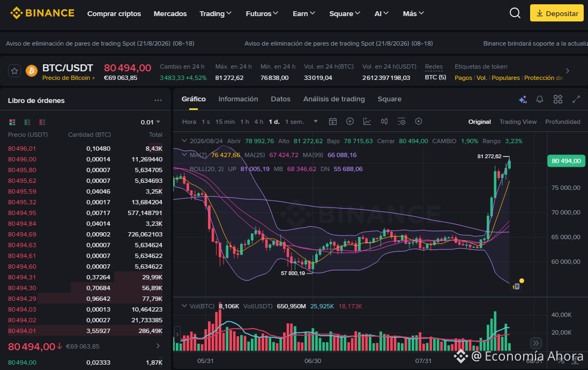588x370 pixels.
Task: Click Redes network label
Action: pyautogui.click(x=434, y=66)
